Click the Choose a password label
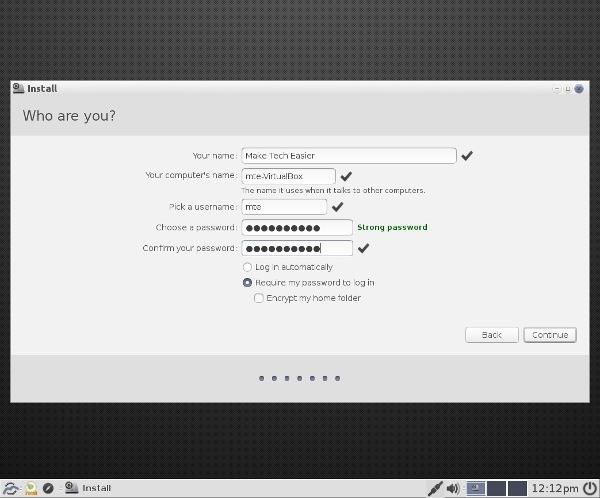The height and width of the screenshot is (498, 600). [x=196, y=227]
